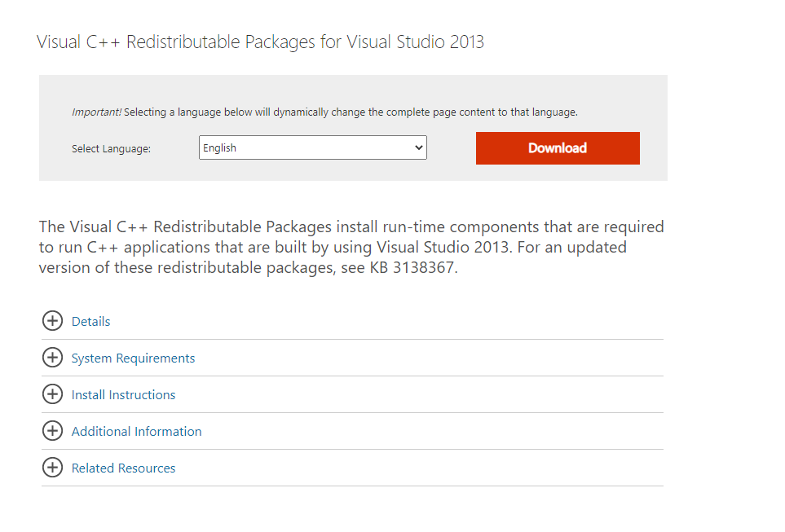Click the 'KB 3138367' text in description
This screenshot has height=532, width=785.
tap(412, 268)
